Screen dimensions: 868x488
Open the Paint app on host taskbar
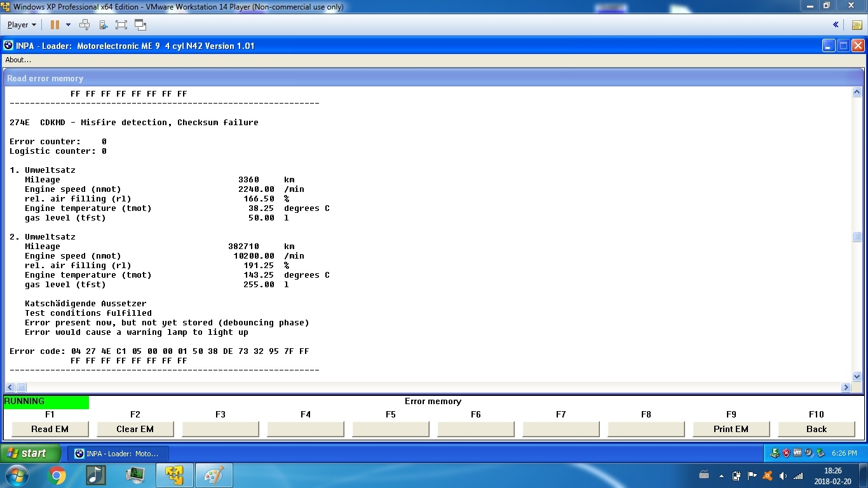coord(214,475)
